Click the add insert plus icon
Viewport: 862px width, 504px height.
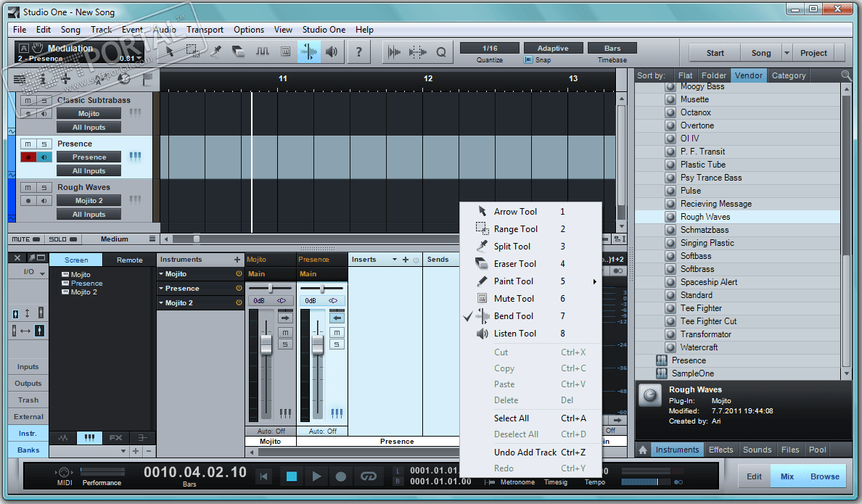click(x=405, y=260)
